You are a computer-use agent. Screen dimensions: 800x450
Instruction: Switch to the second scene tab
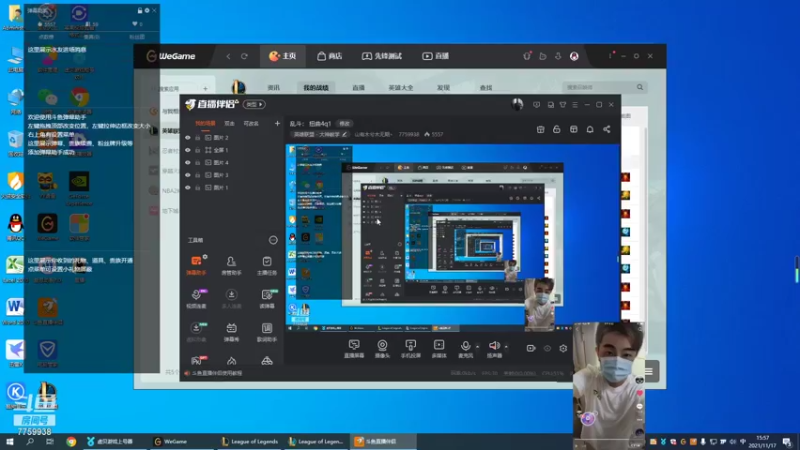[x=230, y=123]
